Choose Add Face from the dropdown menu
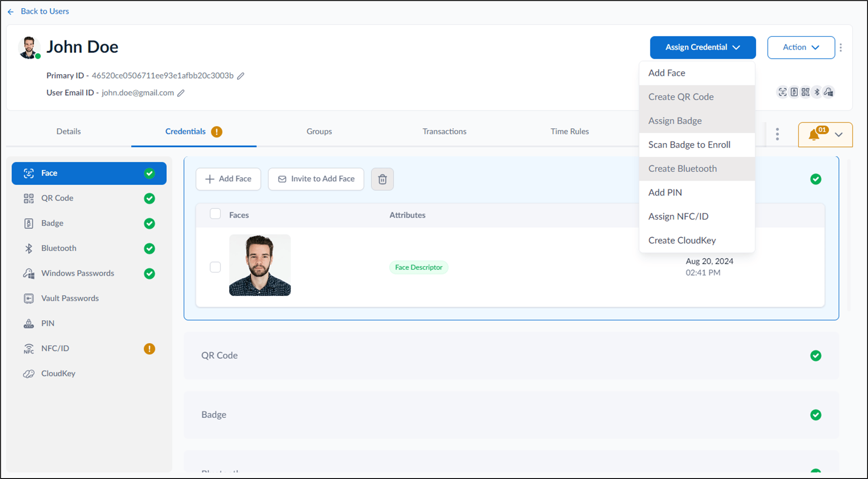The height and width of the screenshot is (479, 868). pos(697,73)
